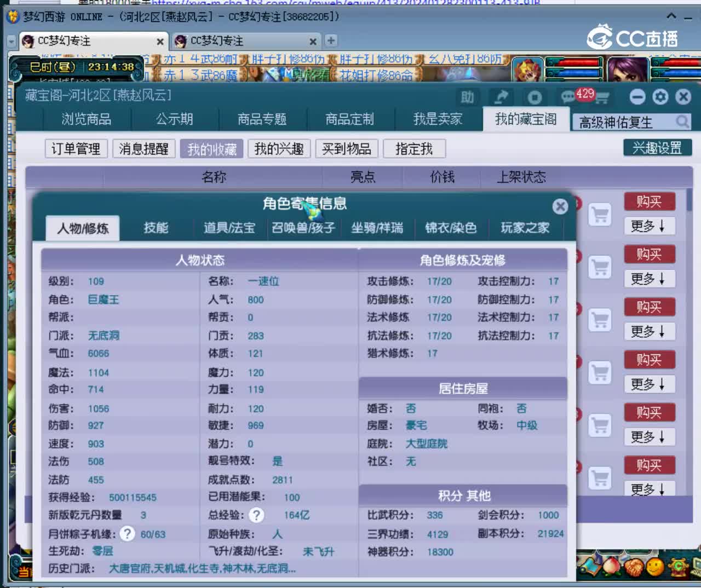Expand the third 更多 dropdown

click(648, 331)
